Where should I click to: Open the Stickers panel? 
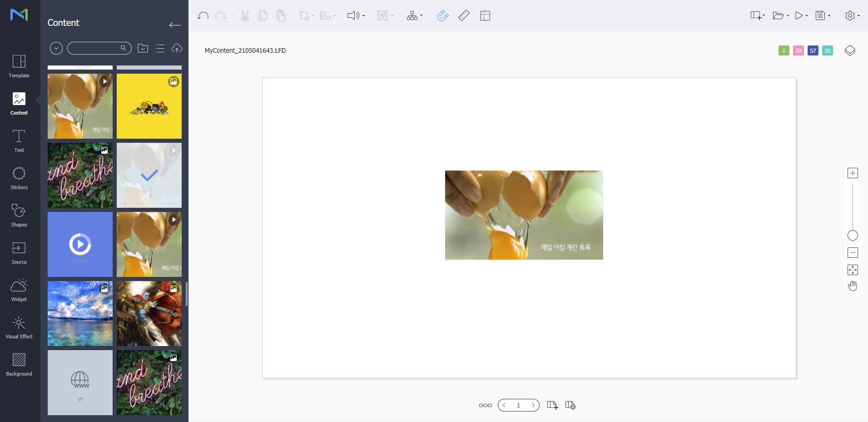point(19,178)
